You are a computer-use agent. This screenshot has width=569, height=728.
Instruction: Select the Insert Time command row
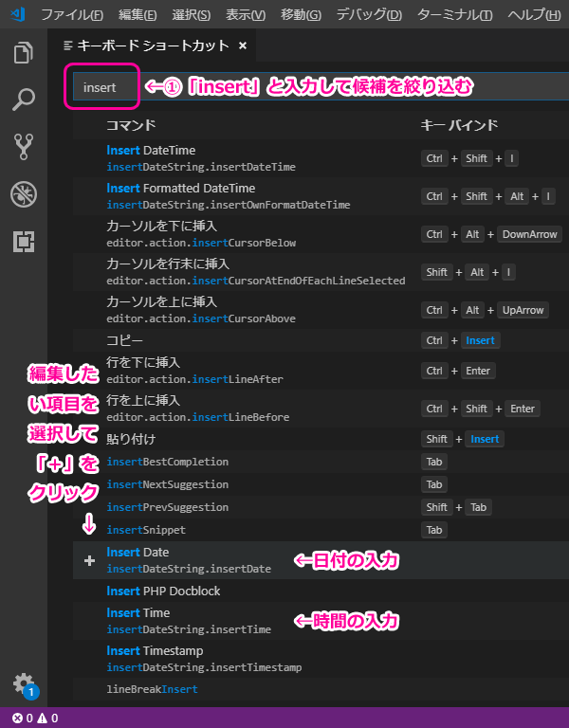pos(321,621)
